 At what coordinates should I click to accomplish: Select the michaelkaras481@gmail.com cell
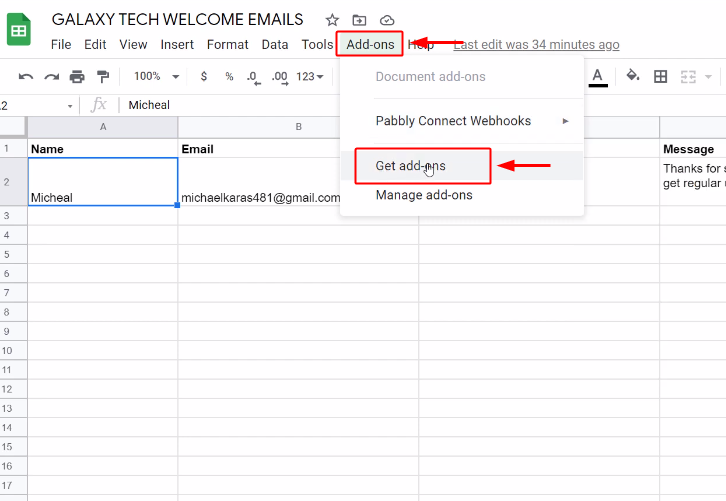point(260,182)
